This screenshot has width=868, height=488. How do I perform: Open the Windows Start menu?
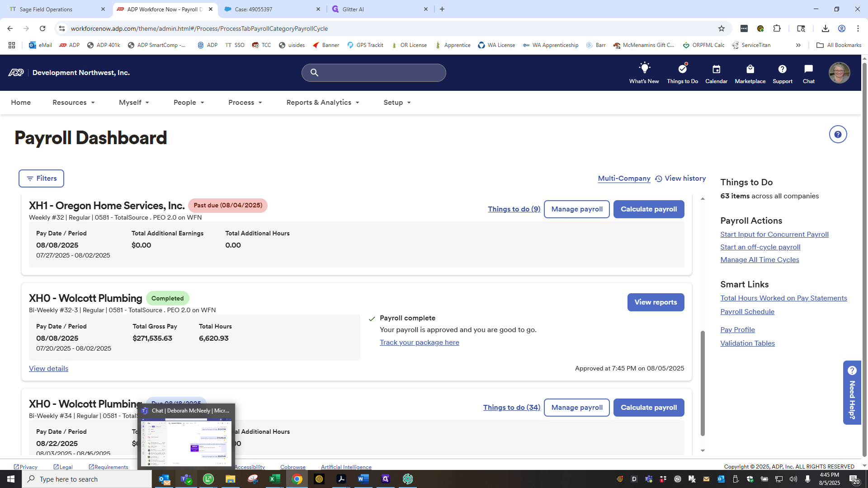(x=11, y=479)
